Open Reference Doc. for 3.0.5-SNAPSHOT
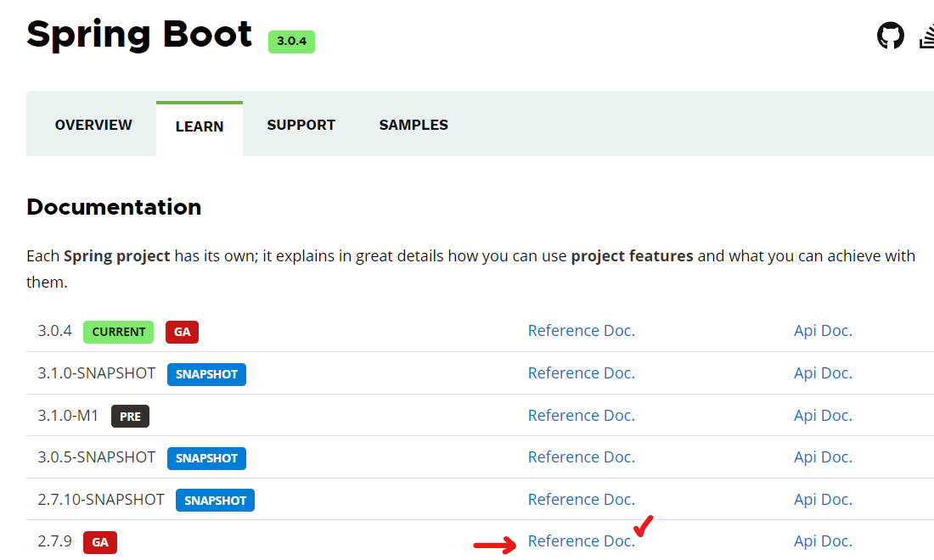Image resolution: width=934 pixels, height=560 pixels. point(582,457)
